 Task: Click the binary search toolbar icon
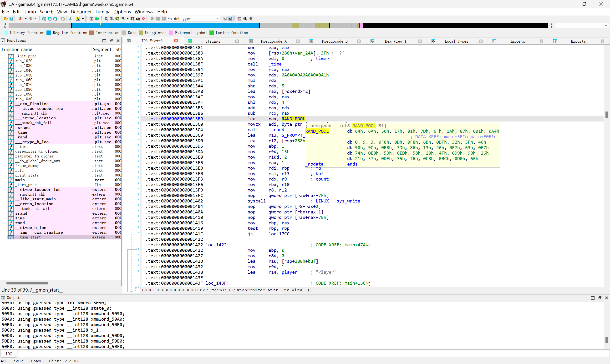55,19
